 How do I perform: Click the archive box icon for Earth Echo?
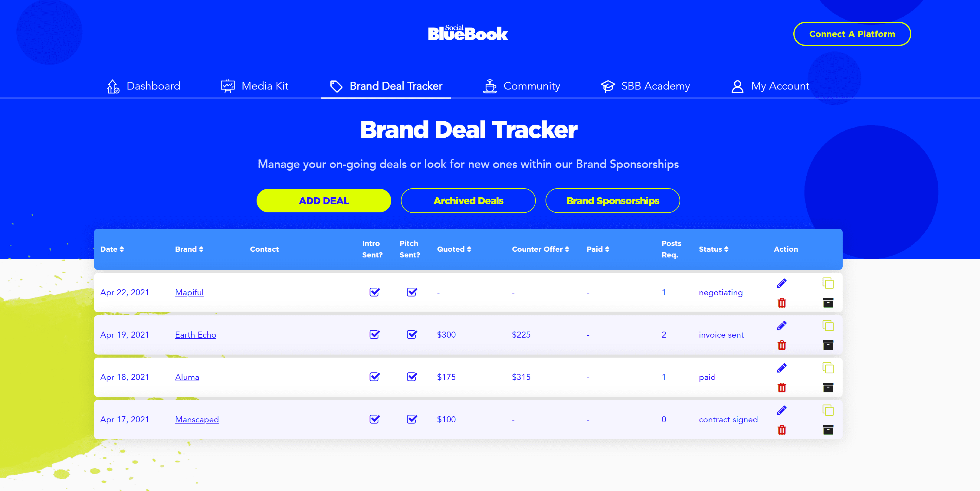[x=828, y=344]
